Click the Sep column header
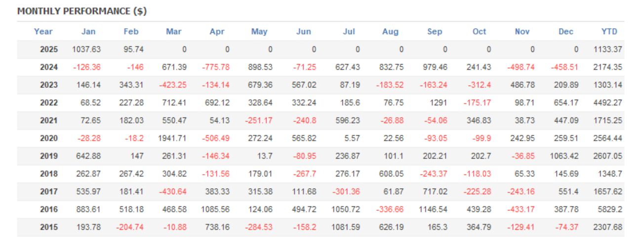 point(435,32)
